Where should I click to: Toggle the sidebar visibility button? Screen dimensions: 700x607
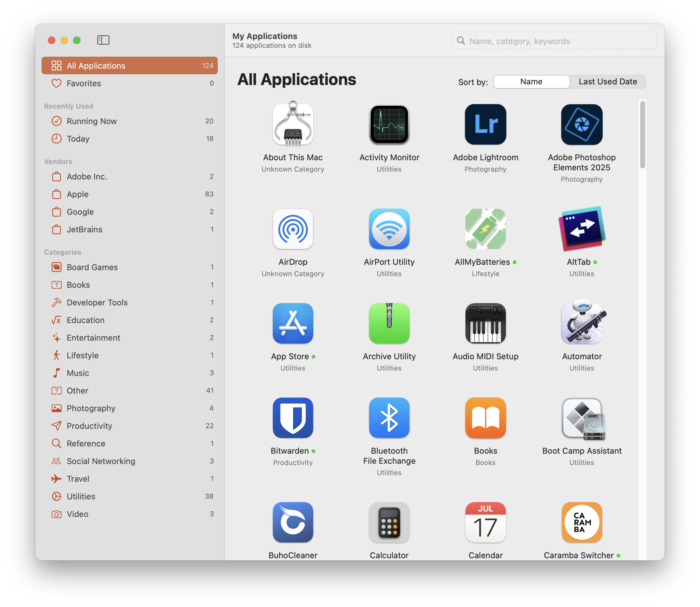click(103, 40)
